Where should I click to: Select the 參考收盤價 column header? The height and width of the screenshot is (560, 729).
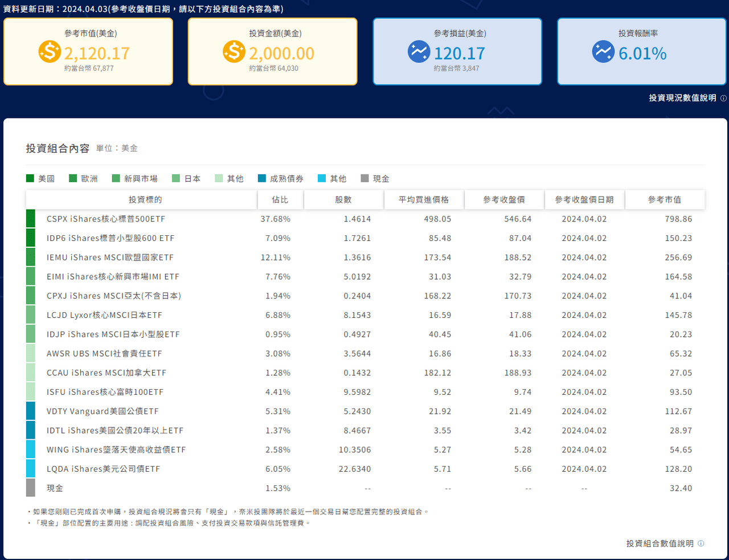504,199
